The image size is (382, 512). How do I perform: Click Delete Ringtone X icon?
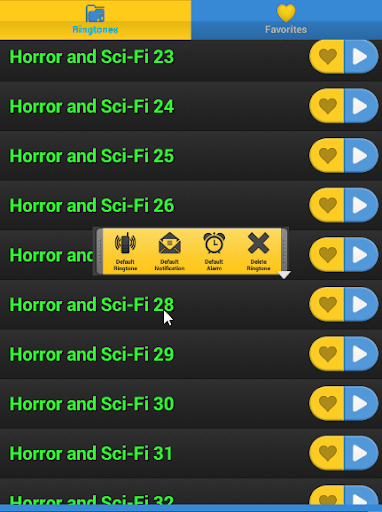(x=258, y=252)
